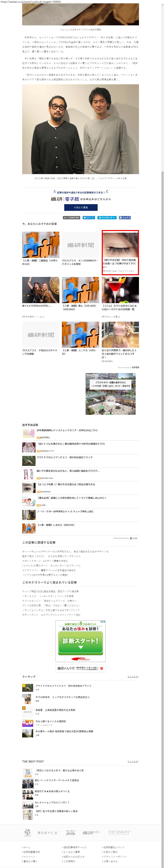The image size is (164, 868).
Task: Open まつエク卒業 recommended ad
Action: tap(66, 484)
